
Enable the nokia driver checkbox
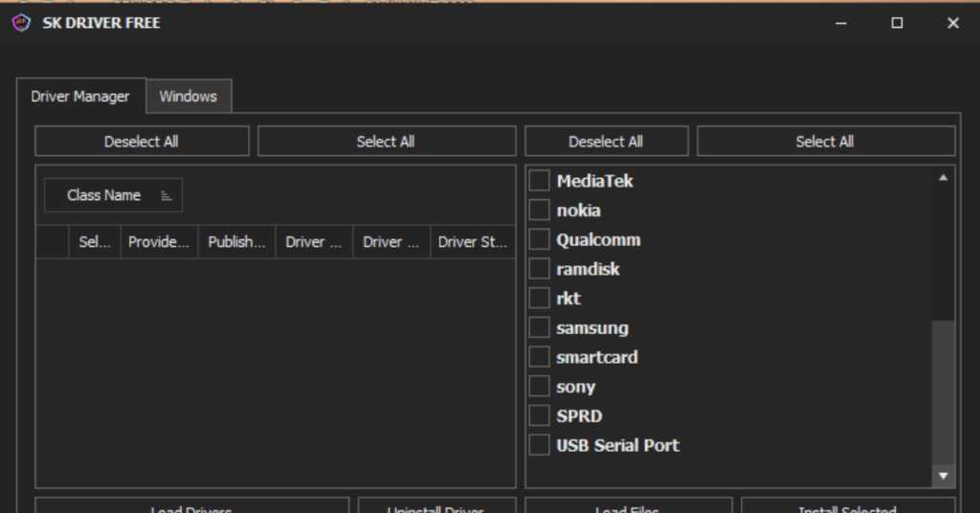[x=540, y=210]
